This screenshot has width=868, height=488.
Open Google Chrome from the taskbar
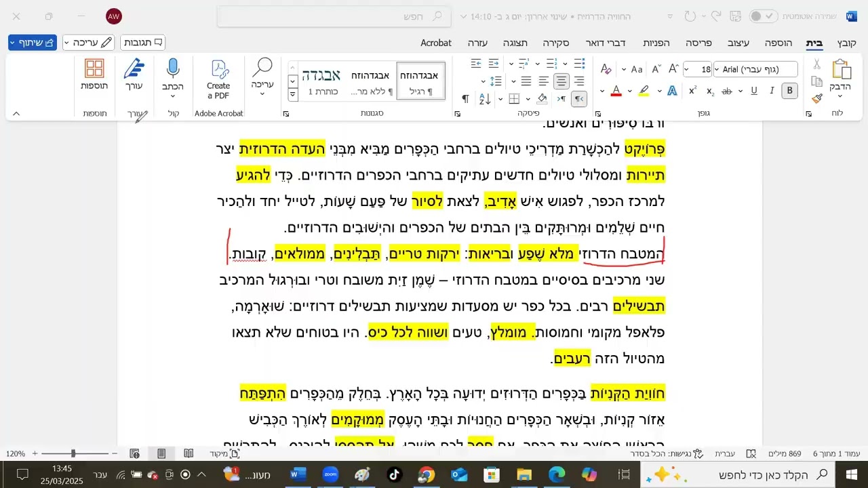click(427, 474)
